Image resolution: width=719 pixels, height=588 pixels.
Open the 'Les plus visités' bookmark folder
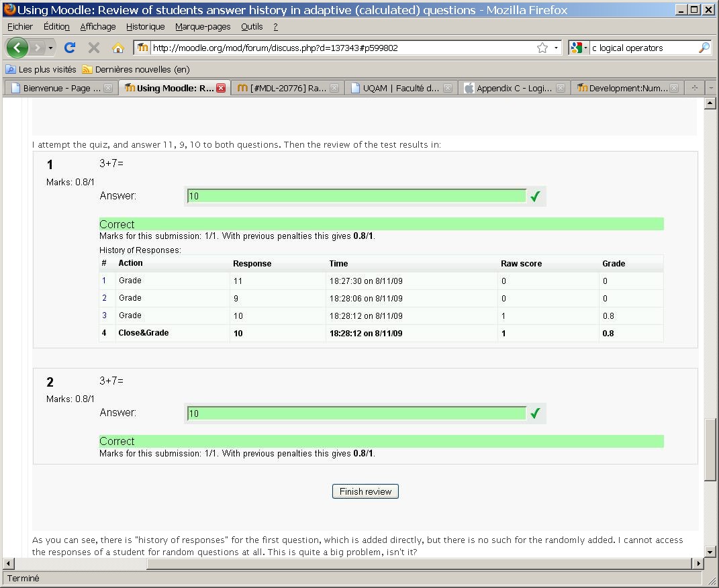tap(41, 69)
